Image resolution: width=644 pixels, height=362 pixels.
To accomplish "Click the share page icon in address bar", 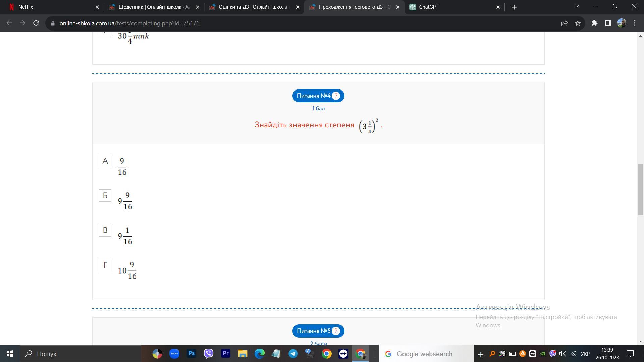I will point(564,23).
